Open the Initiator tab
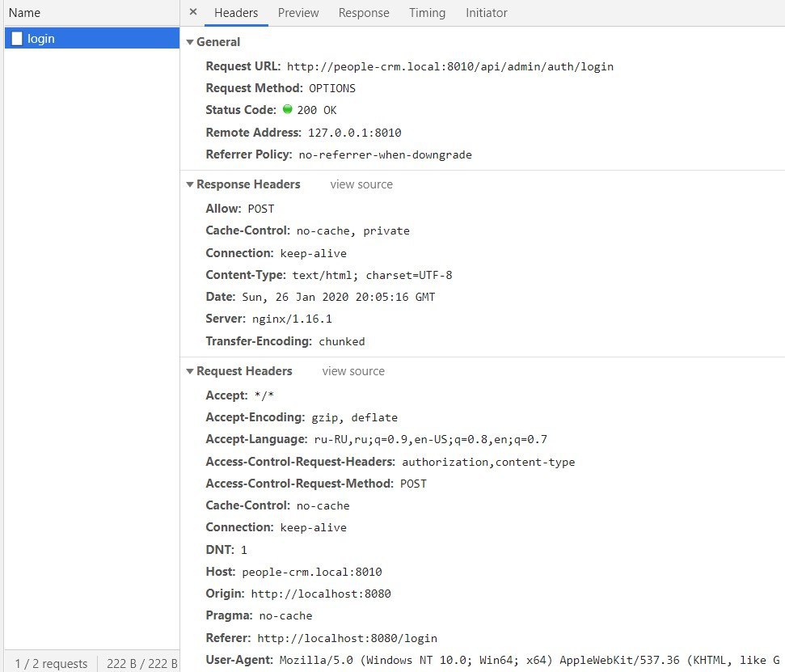Viewport: 785px width, 672px height. pos(487,13)
